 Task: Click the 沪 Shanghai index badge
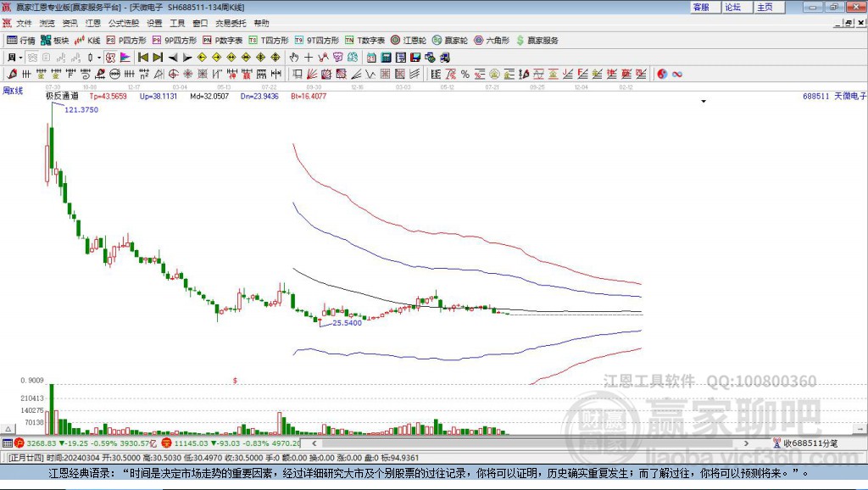pyautogui.click(x=19, y=443)
